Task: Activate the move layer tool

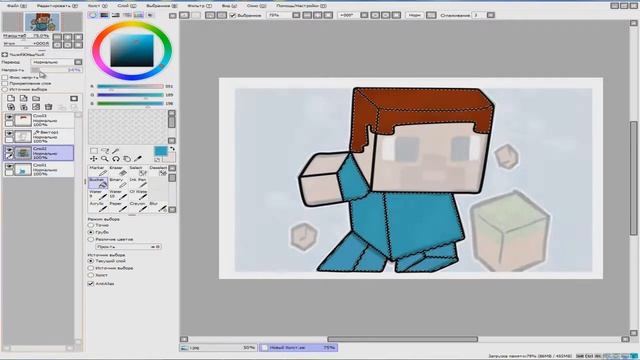Action: [x=94, y=159]
